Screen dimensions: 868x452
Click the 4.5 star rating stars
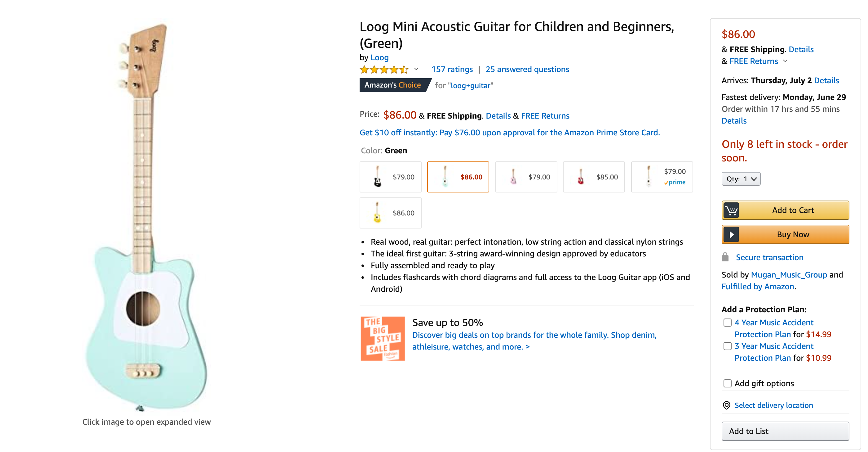coord(384,69)
